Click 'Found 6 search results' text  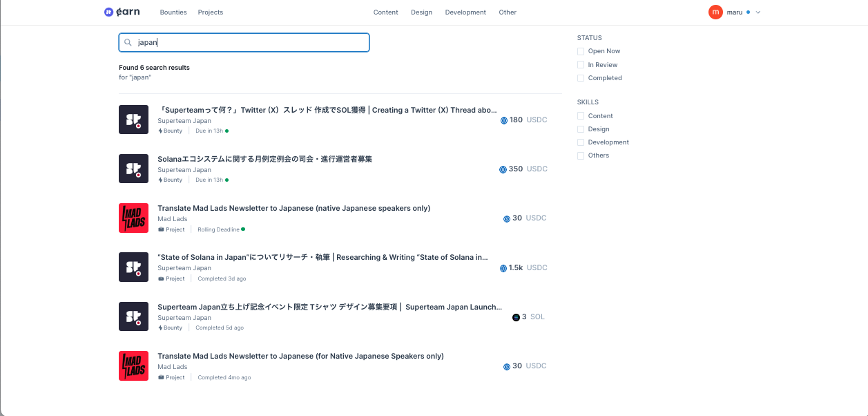click(x=154, y=68)
